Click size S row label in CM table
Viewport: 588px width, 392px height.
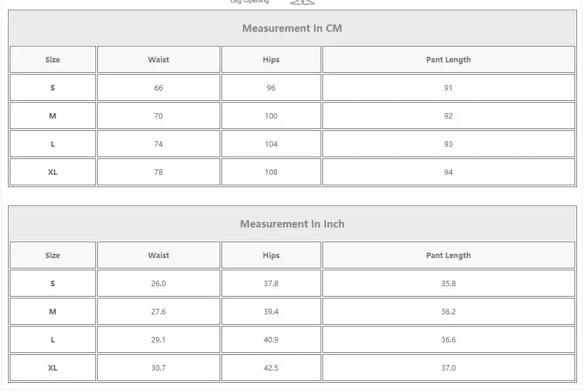click(x=53, y=87)
